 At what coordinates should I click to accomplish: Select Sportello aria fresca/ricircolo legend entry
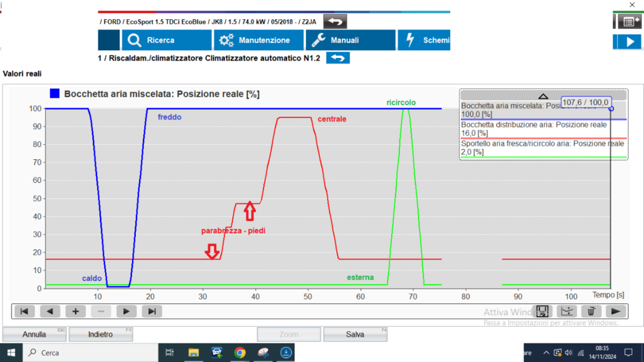click(x=533, y=148)
